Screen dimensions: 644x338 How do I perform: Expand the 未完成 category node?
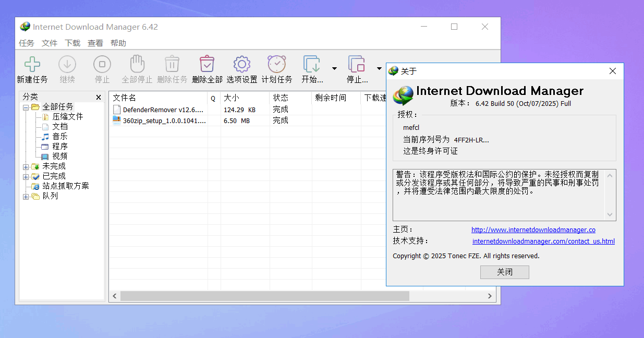pos(26,166)
